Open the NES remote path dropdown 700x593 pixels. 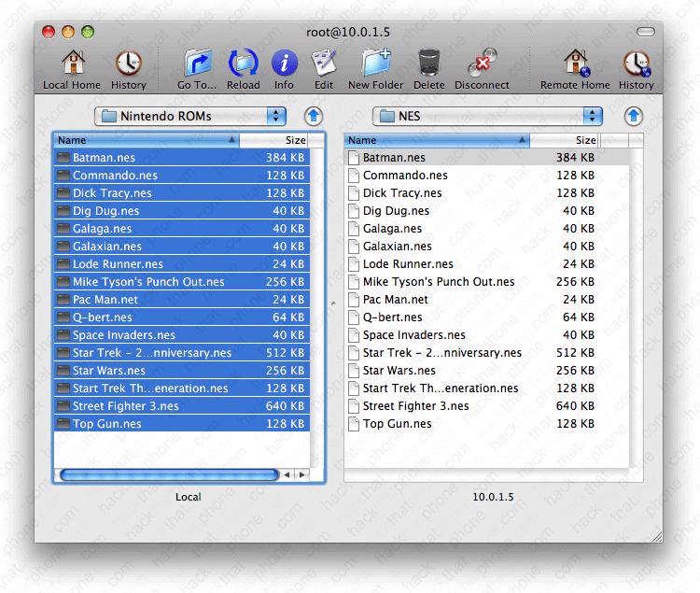point(487,116)
